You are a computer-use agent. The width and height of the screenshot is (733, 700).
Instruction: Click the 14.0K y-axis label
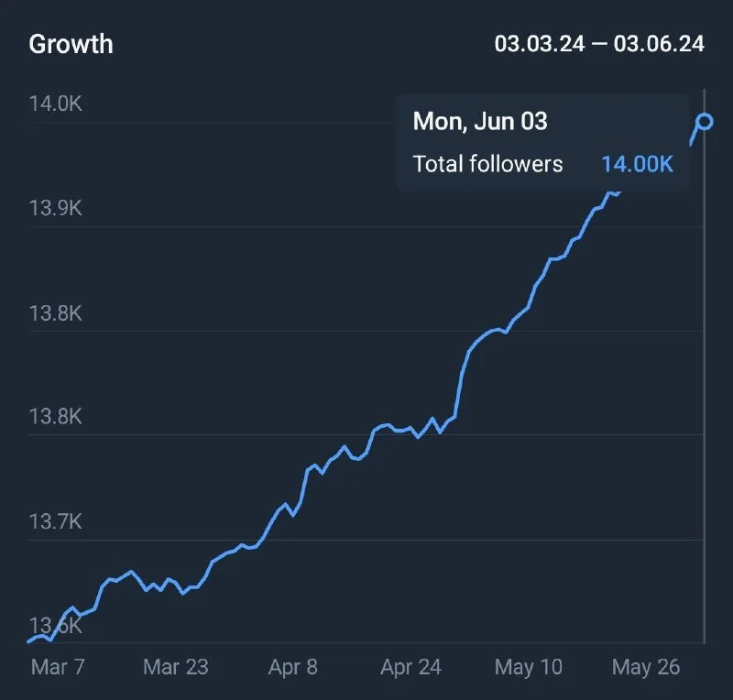click(56, 104)
